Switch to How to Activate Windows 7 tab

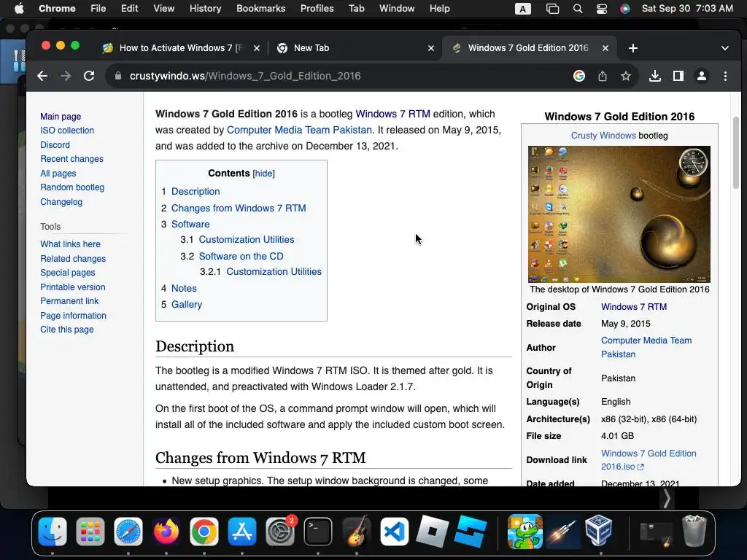(x=181, y=48)
